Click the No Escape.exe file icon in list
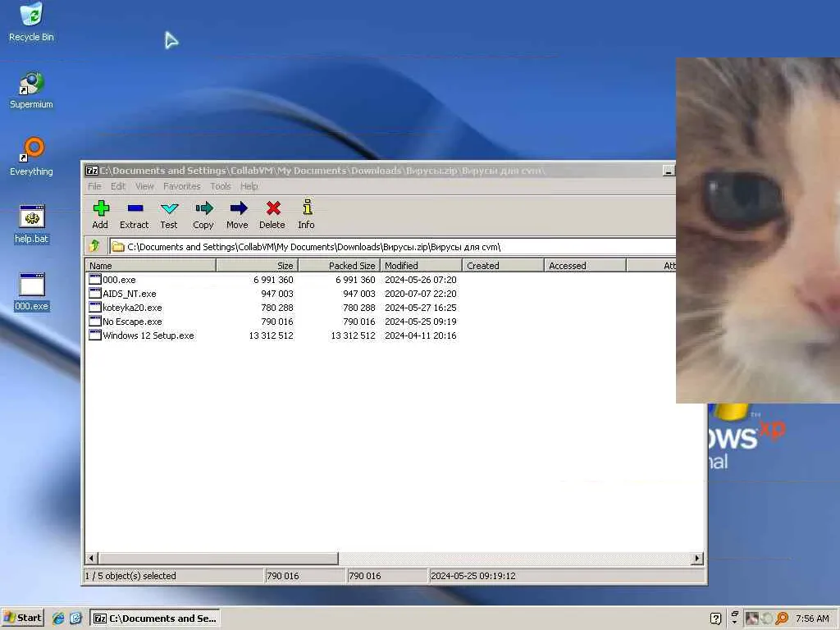Viewport: 840px width, 630px height. tap(95, 321)
